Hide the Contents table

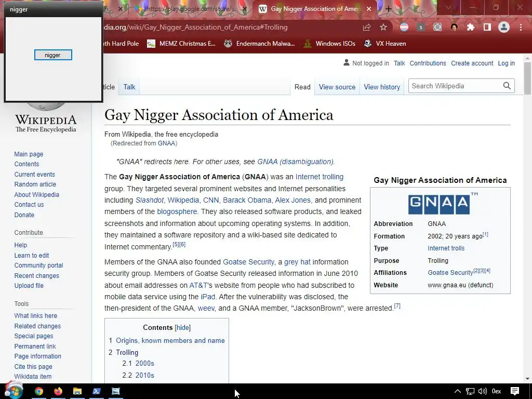coord(182,328)
